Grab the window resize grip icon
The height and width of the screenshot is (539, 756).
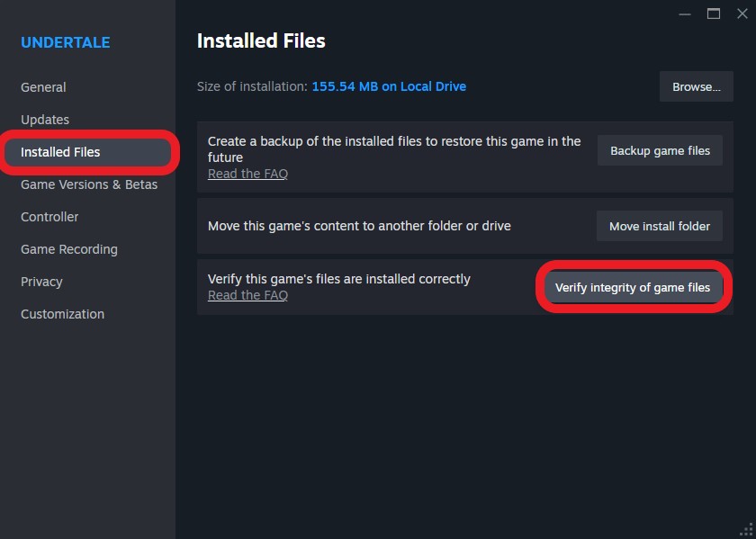click(746, 529)
